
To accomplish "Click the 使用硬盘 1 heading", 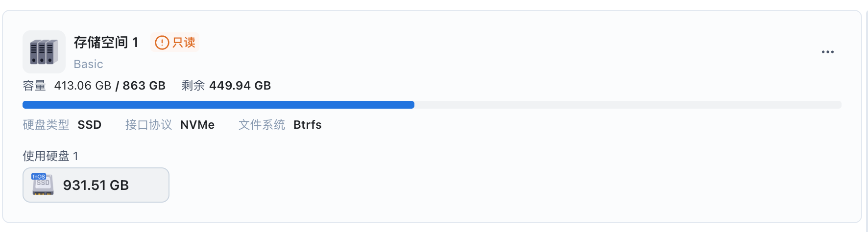I will pos(50,156).
